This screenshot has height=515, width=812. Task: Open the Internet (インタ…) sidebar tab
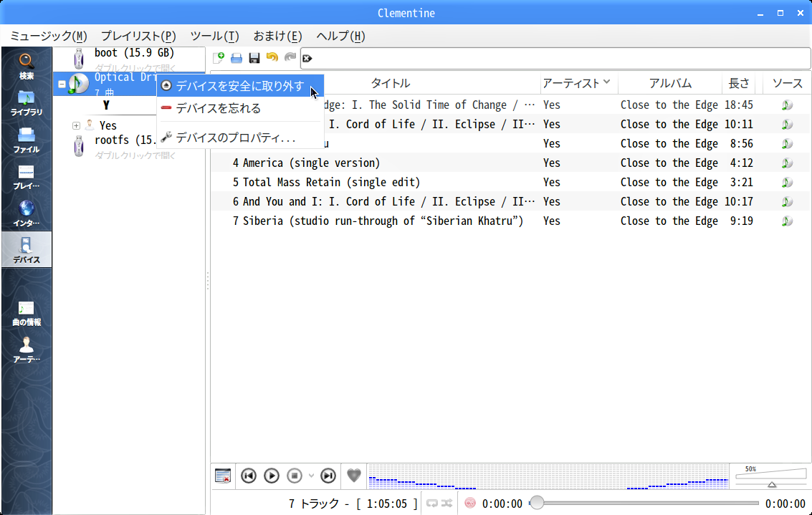click(27, 213)
